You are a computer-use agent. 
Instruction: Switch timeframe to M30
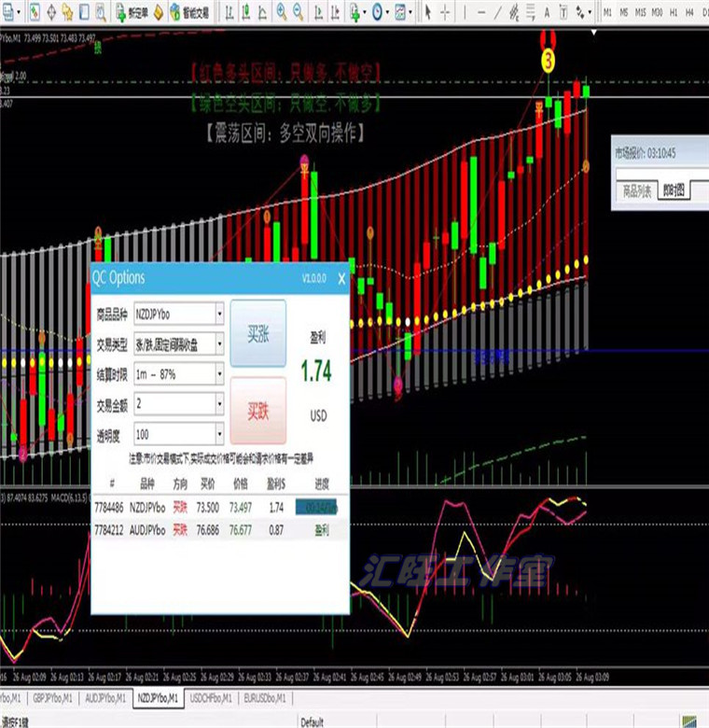657,13
